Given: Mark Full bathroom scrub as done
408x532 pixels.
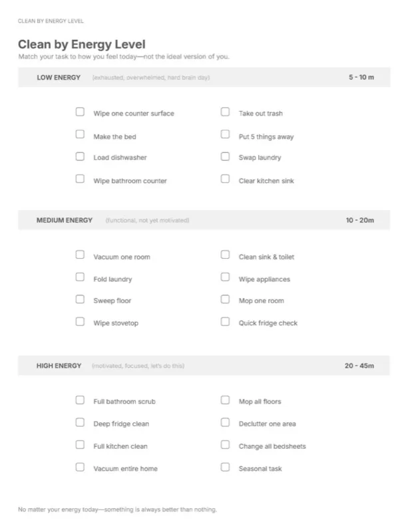Looking at the screenshot, I should pyautogui.click(x=80, y=400).
